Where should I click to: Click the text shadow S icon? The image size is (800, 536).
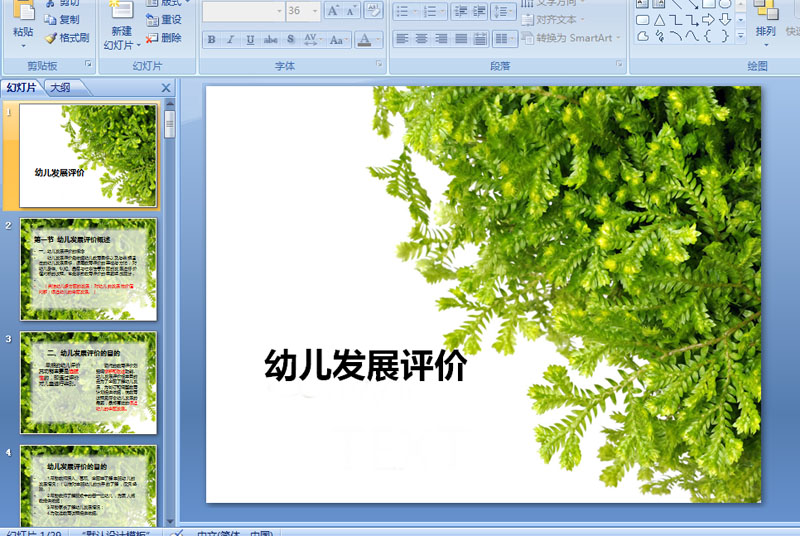290,39
